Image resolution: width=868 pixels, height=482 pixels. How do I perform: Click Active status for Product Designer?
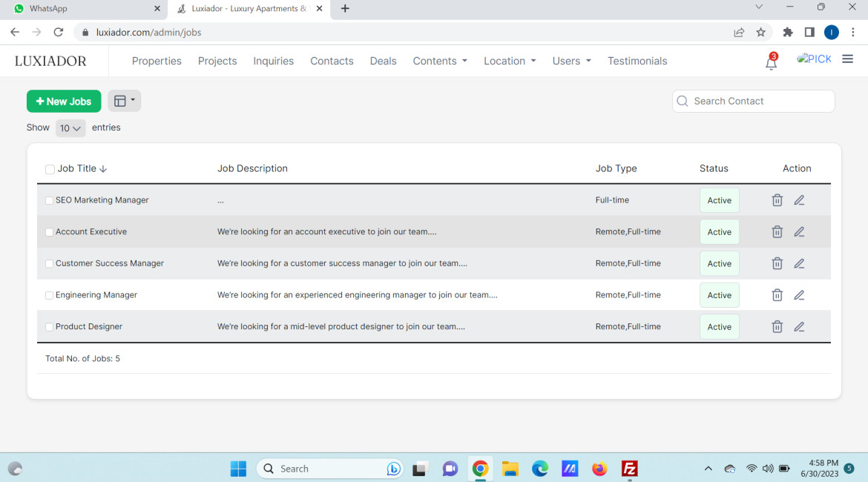tap(719, 326)
